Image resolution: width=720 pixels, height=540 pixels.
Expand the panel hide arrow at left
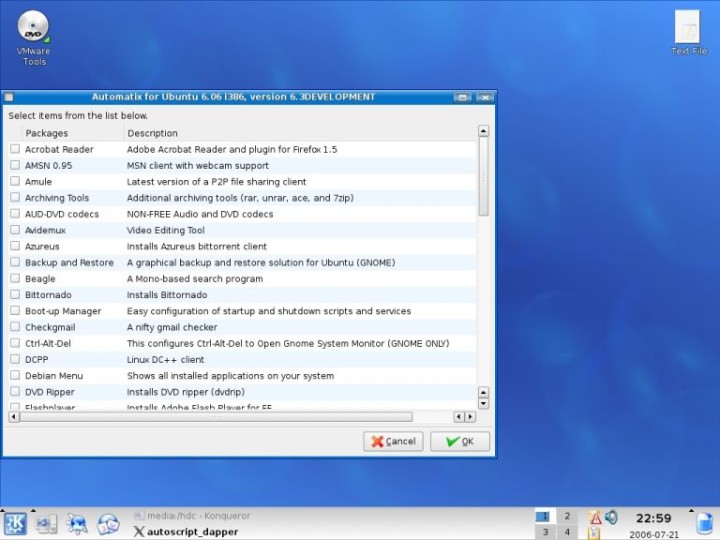coord(2,510)
